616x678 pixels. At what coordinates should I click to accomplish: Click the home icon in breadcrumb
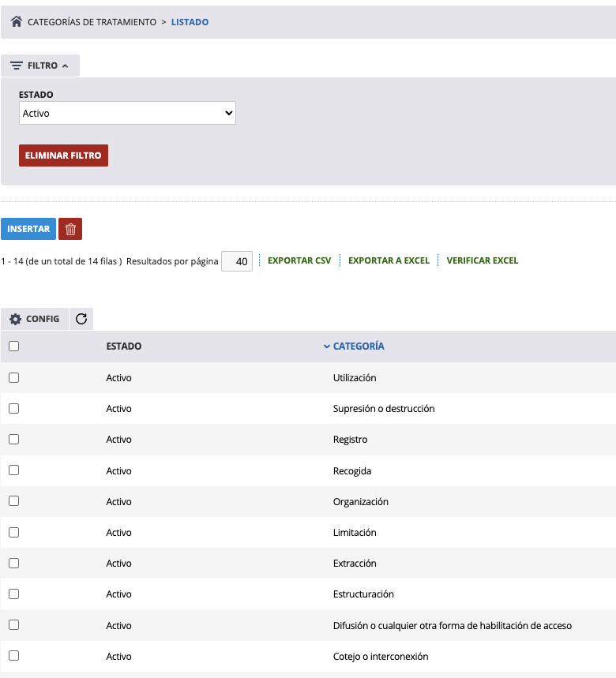(17, 22)
